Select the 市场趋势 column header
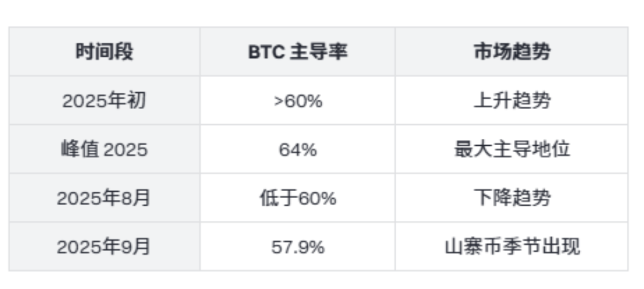This screenshot has width=644, height=289. pos(511,52)
